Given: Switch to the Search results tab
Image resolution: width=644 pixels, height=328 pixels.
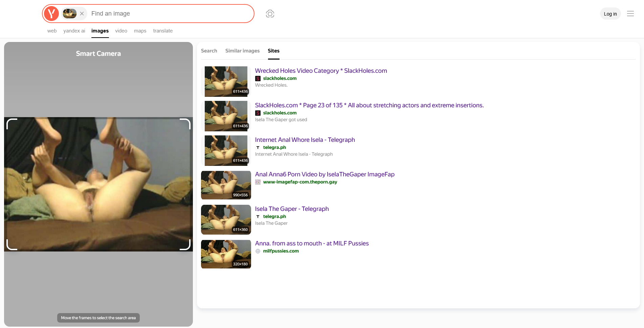Looking at the screenshot, I should coord(209,51).
